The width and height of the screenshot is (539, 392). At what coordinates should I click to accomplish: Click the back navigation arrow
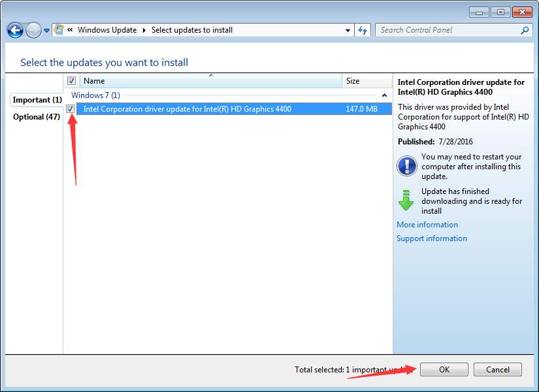[x=14, y=30]
